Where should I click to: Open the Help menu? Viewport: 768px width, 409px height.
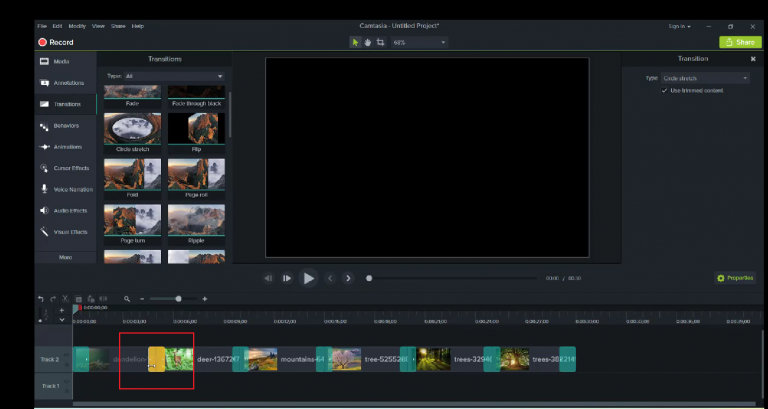coord(138,26)
